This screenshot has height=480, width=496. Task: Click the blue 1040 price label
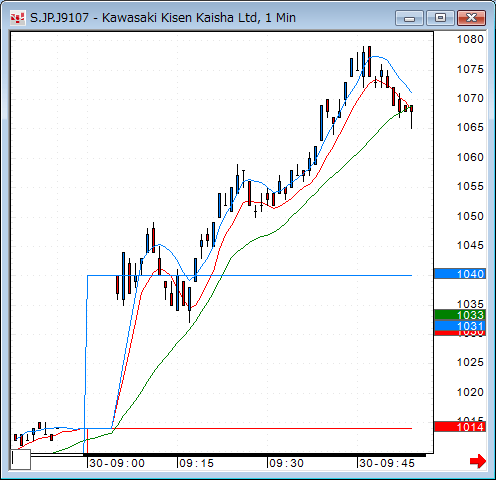[x=460, y=274]
